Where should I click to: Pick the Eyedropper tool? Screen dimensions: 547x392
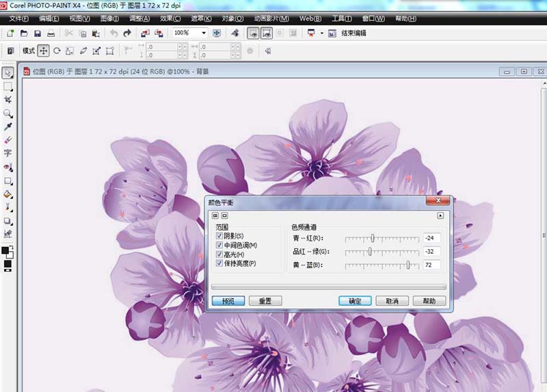[8, 127]
